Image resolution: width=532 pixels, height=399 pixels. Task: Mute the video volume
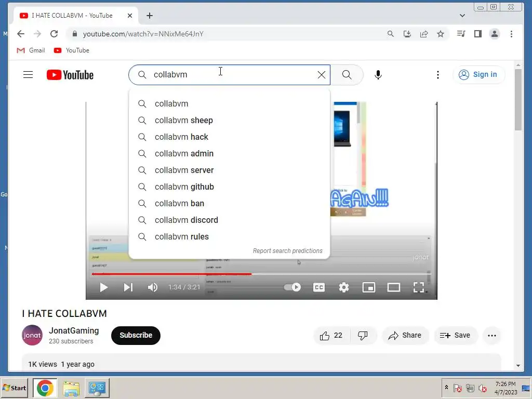[x=153, y=287]
